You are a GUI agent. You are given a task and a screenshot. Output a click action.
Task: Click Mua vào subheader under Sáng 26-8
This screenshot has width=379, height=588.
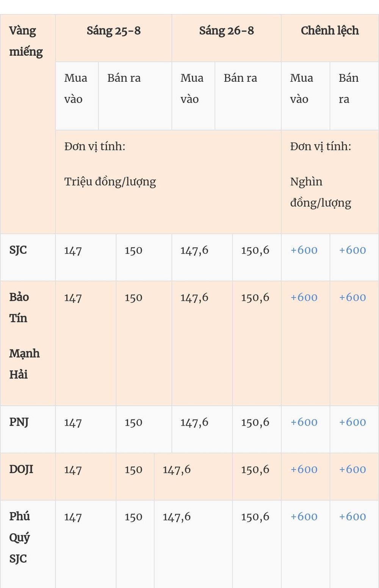[192, 89]
